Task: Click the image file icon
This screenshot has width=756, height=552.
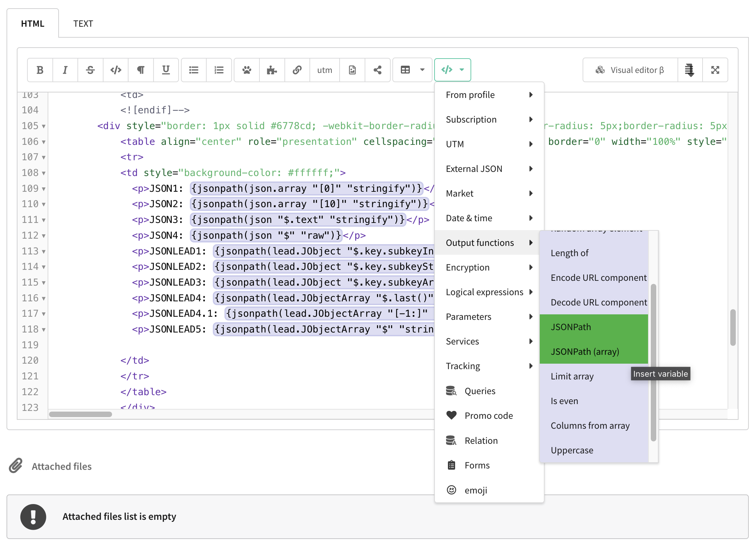Action: 352,70
